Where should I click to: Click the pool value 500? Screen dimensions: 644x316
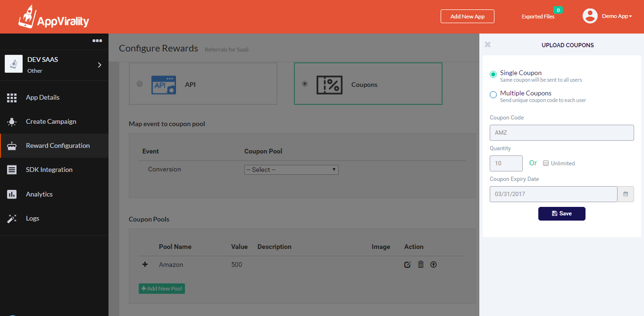click(x=237, y=265)
